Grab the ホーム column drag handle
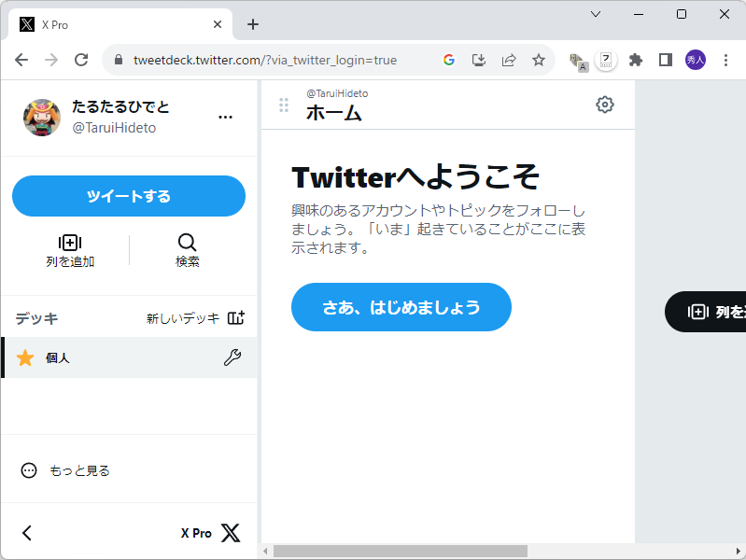Image resolution: width=746 pixels, height=560 pixels. click(284, 105)
